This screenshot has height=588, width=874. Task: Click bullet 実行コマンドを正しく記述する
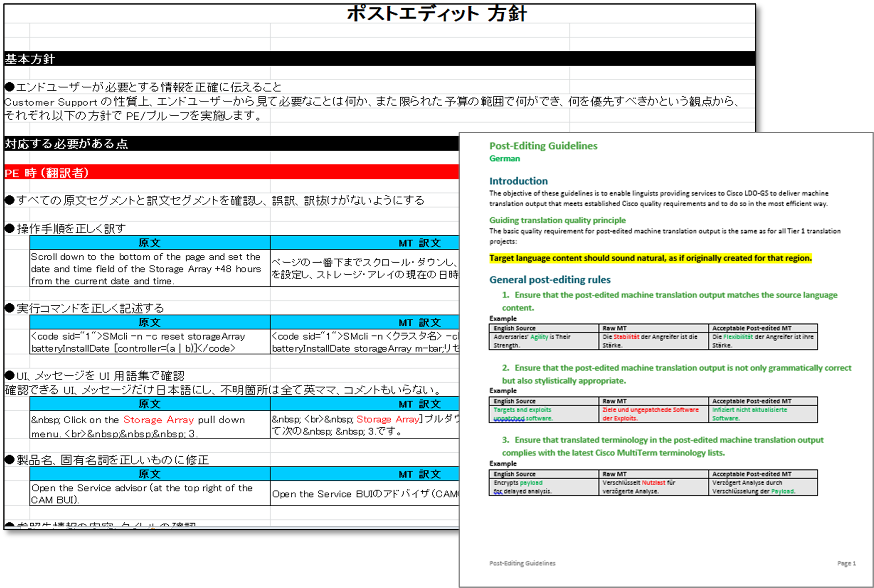(x=84, y=308)
